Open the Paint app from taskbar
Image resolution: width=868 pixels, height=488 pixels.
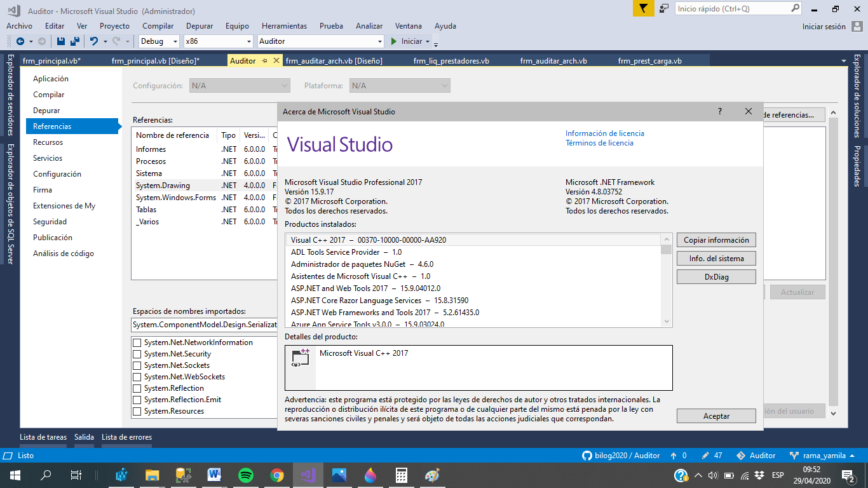(432, 475)
